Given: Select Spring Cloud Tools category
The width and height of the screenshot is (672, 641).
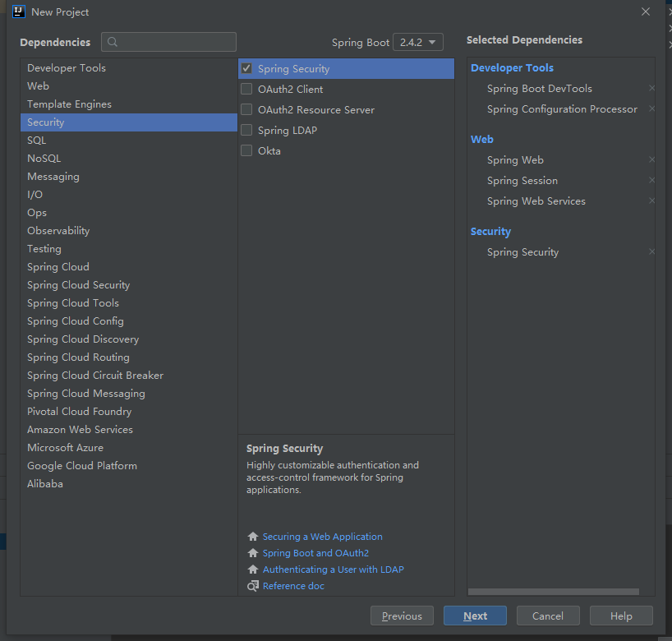Looking at the screenshot, I should coord(129,303).
